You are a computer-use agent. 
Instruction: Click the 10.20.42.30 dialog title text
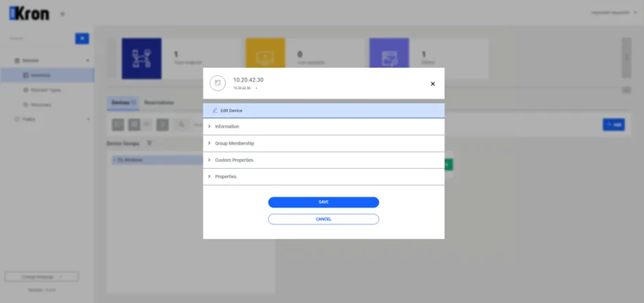(249, 80)
